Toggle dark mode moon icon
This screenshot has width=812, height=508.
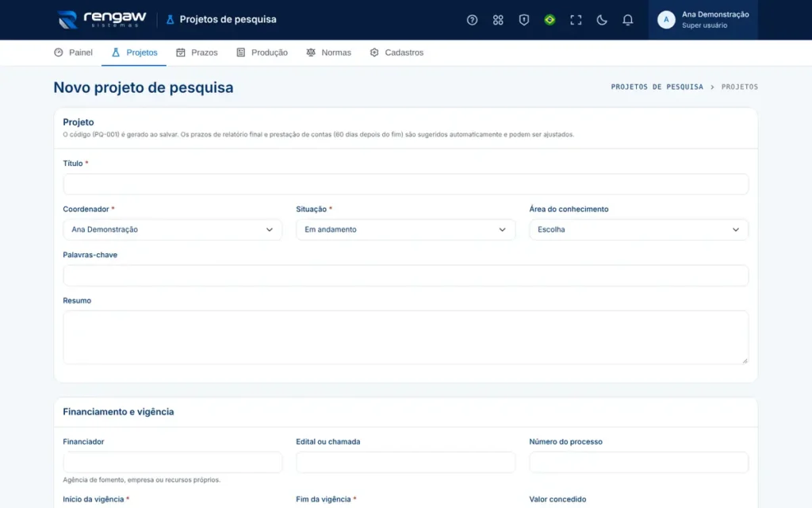(x=601, y=20)
